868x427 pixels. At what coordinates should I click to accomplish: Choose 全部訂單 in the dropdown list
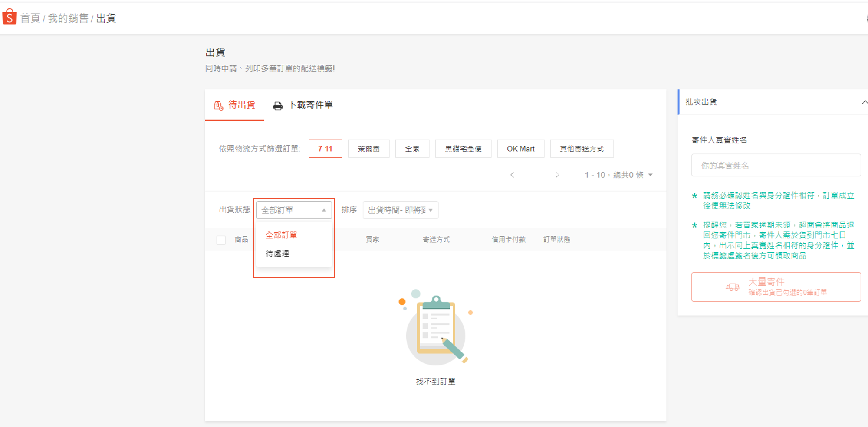tap(281, 235)
